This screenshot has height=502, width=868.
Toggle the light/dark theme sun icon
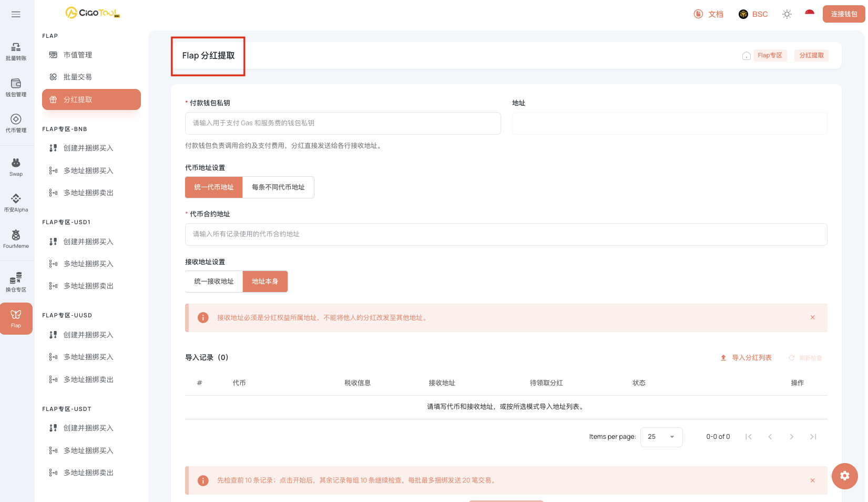pos(787,14)
